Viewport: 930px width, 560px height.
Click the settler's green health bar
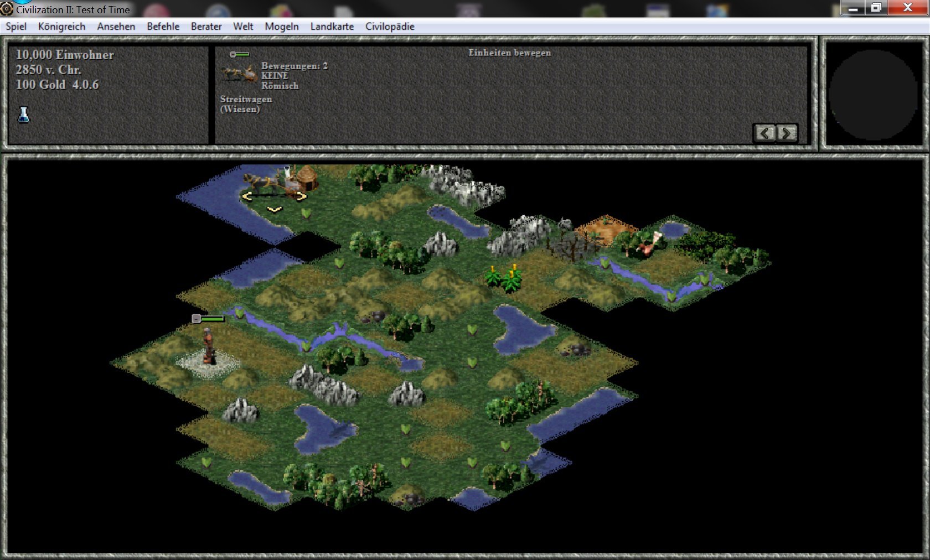[213, 318]
